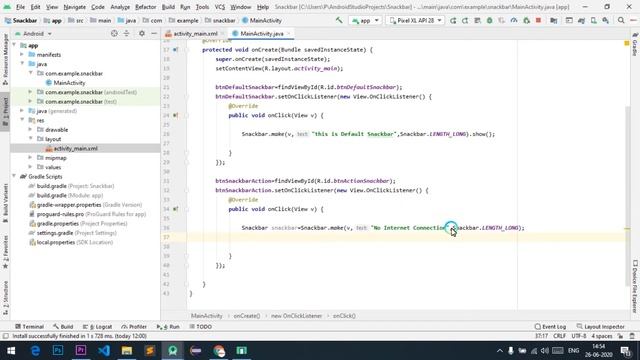The height and width of the screenshot is (360, 640).
Task: Click the '4 spaces' indent setting
Action: click(602, 336)
